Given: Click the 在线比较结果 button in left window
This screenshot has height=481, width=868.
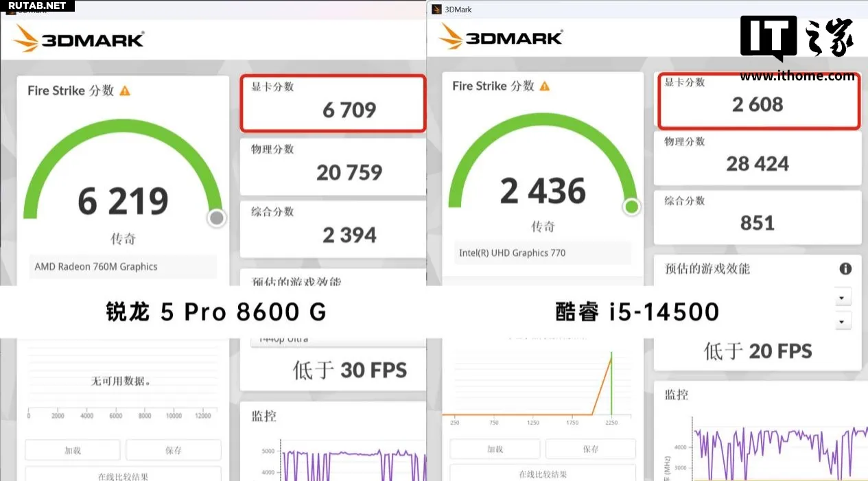Looking at the screenshot, I should pos(123,474).
